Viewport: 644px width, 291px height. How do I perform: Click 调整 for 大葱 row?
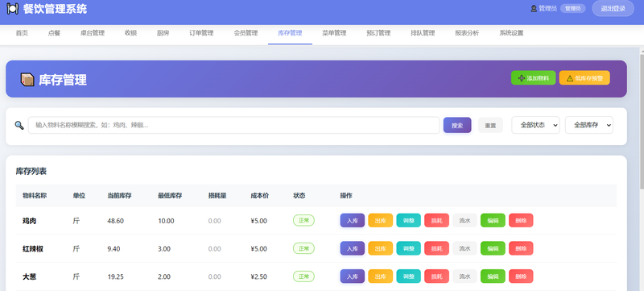[409, 276]
